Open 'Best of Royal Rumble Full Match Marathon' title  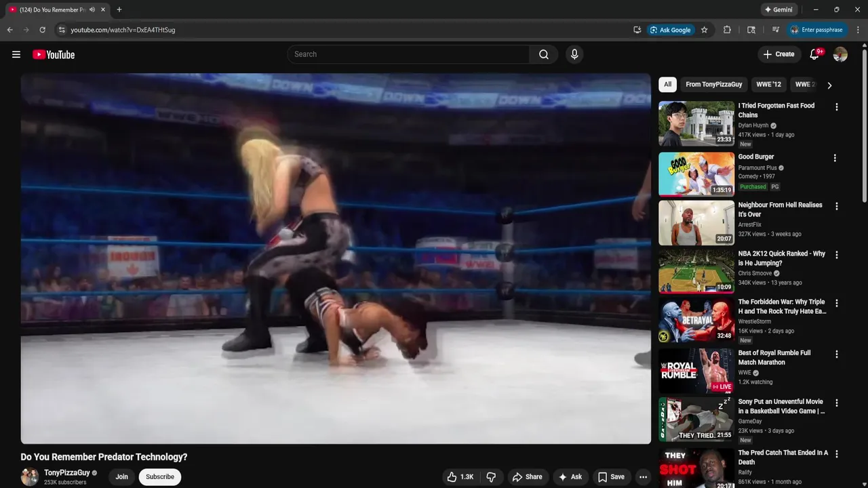click(774, 358)
